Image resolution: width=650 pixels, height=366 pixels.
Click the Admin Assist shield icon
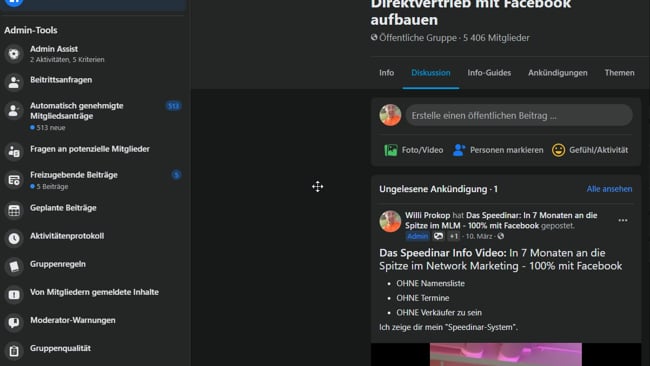click(x=14, y=54)
